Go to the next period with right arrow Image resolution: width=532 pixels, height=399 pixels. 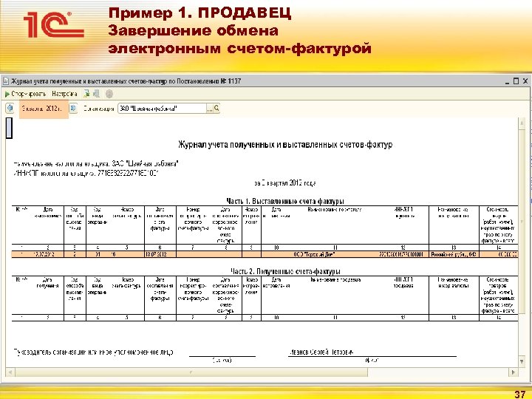click(x=73, y=109)
